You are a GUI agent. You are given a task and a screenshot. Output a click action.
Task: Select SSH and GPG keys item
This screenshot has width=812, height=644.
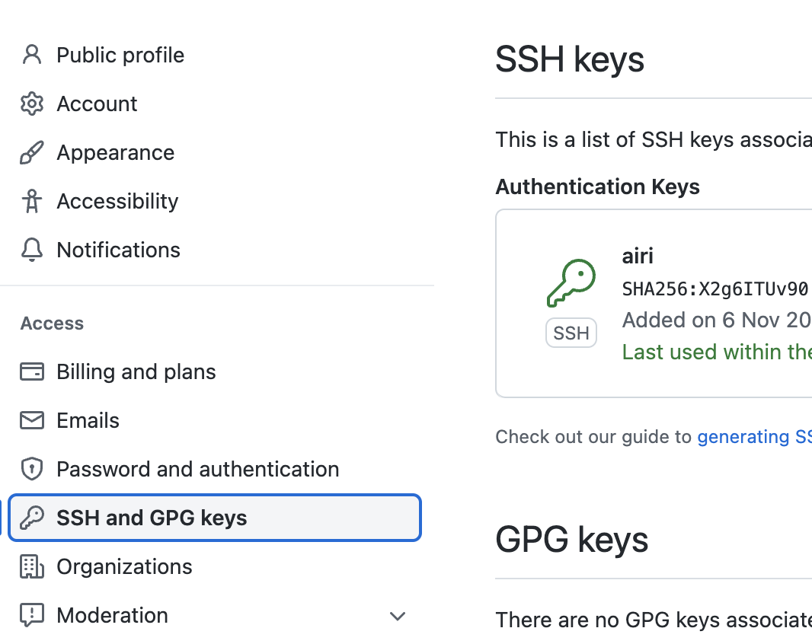tap(152, 518)
